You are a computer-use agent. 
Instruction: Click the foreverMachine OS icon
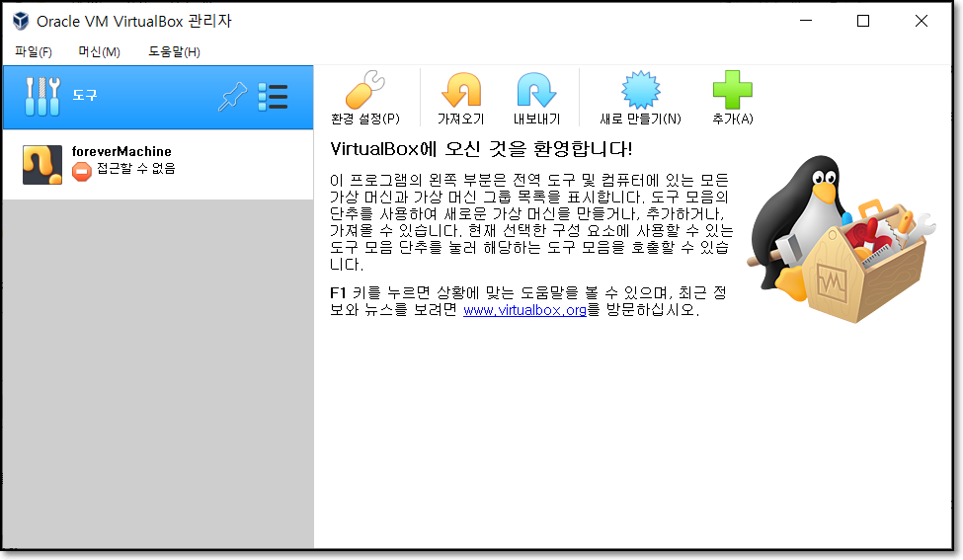click(42, 165)
